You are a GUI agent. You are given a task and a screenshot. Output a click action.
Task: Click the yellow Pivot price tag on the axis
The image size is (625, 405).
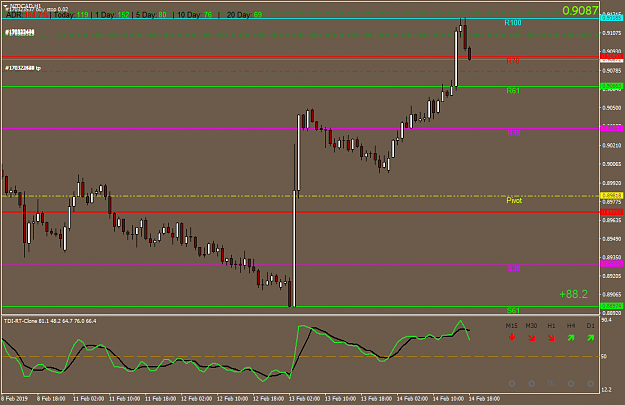[611, 196]
